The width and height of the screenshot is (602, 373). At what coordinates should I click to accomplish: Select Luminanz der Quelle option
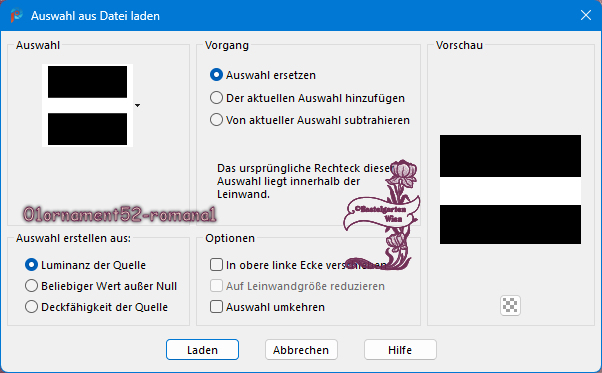pyautogui.click(x=85, y=265)
